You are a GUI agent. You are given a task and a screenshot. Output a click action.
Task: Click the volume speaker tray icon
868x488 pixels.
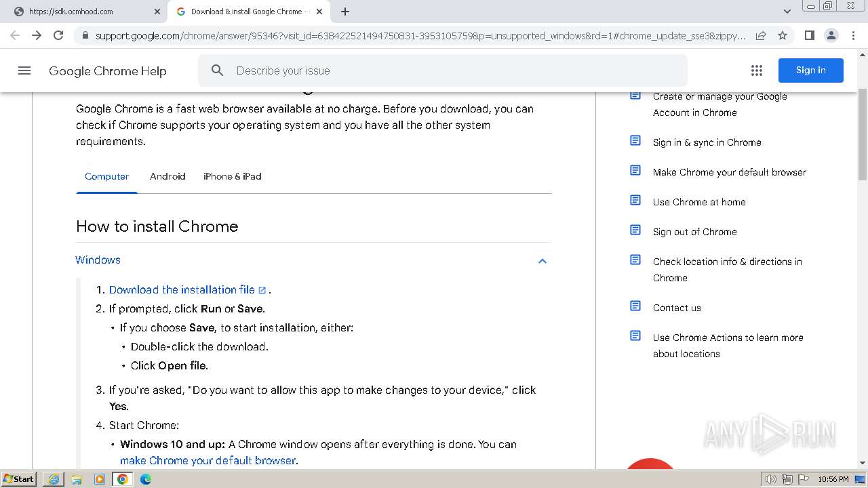pyautogui.click(x=771, y=479)
